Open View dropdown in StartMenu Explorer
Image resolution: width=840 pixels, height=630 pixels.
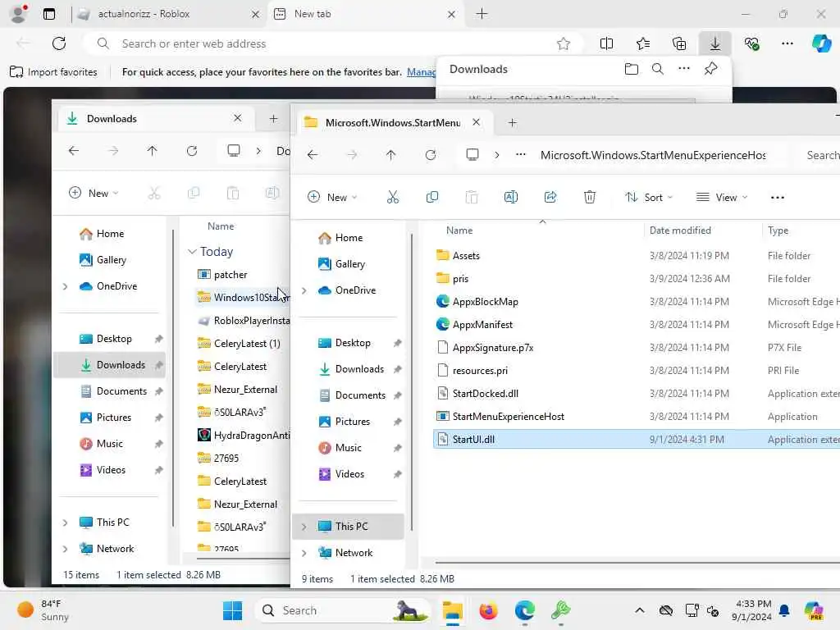point(721,197)
